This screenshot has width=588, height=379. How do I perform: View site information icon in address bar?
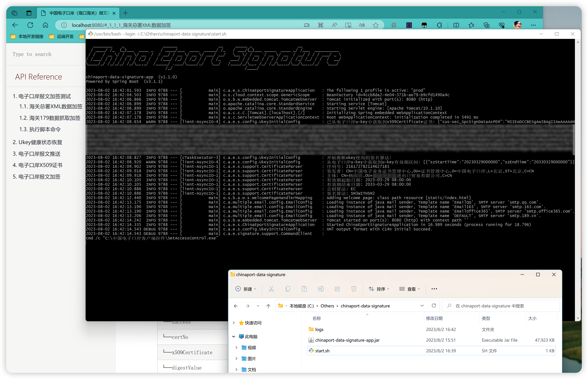click(x=64, y=25)
